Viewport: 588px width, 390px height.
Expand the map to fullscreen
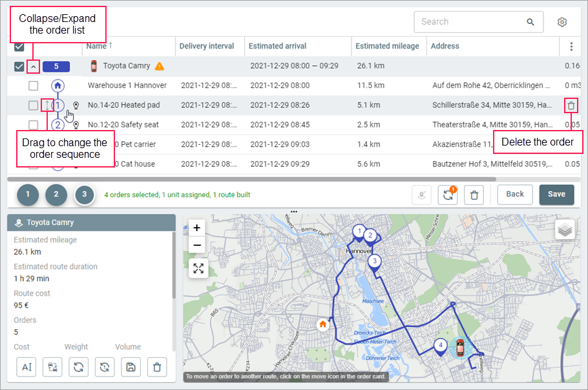point(198,268)
